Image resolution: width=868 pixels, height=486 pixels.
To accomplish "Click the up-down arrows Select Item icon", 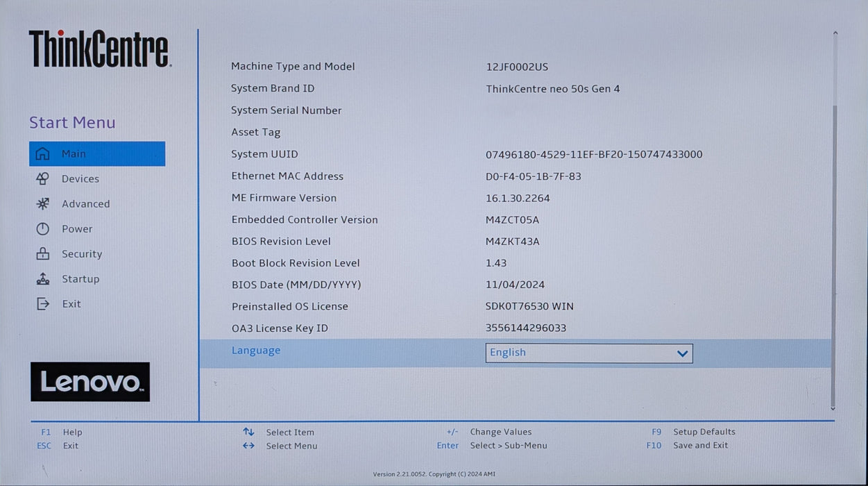I will 248,432.
